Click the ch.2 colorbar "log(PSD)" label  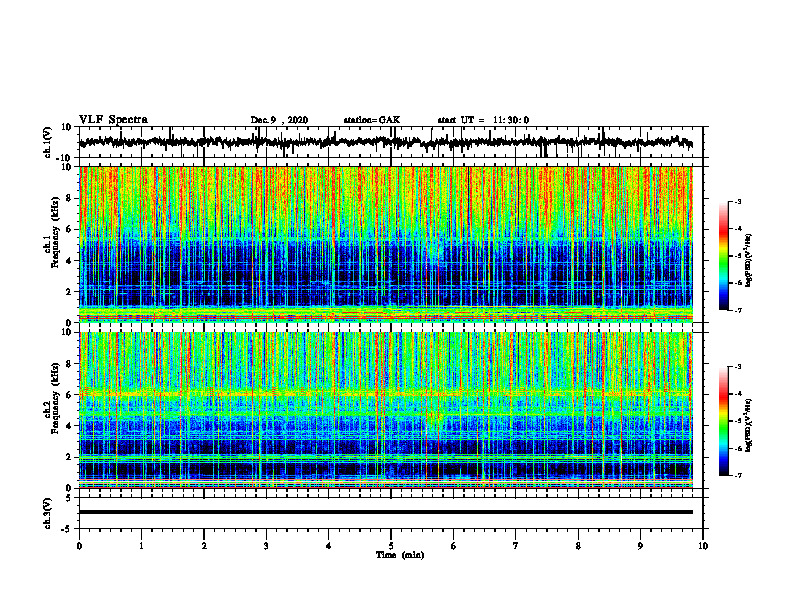point(749,425)
